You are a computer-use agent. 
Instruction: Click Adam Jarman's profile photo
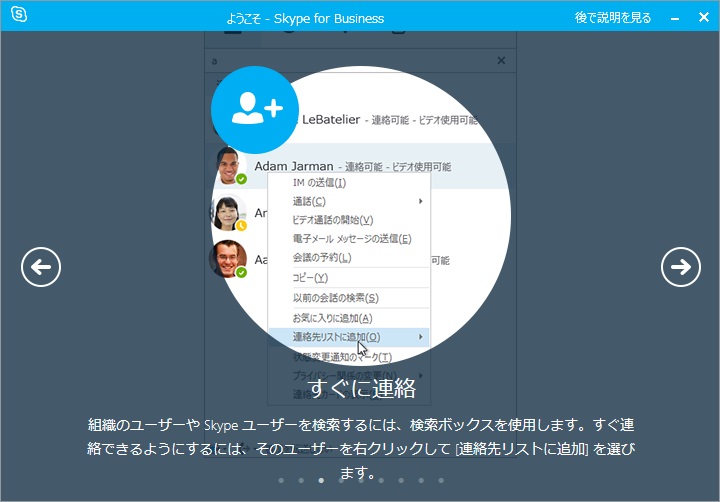pos(230,166)
